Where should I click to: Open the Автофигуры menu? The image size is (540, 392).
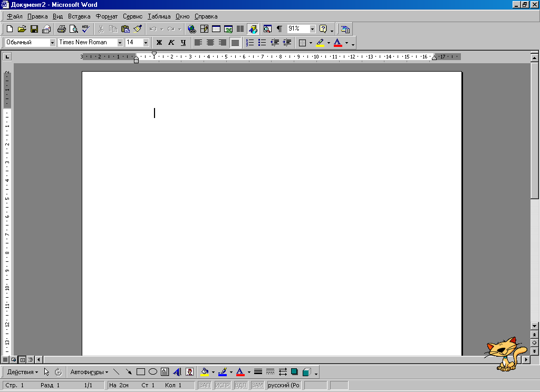tap(89, 372)
